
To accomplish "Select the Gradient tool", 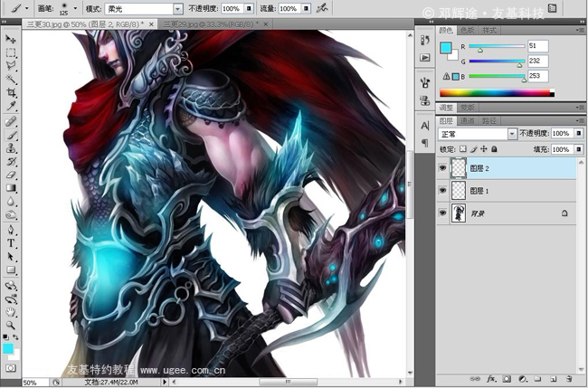I will pos(11,188).
